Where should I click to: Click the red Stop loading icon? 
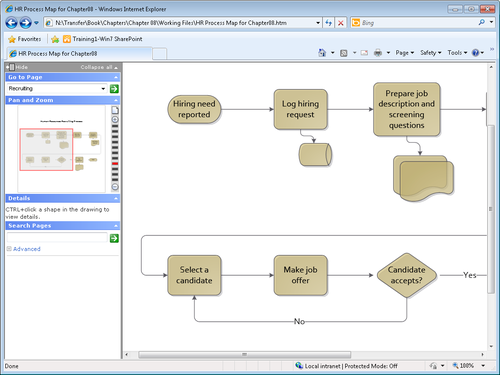[x=341, y=23]
